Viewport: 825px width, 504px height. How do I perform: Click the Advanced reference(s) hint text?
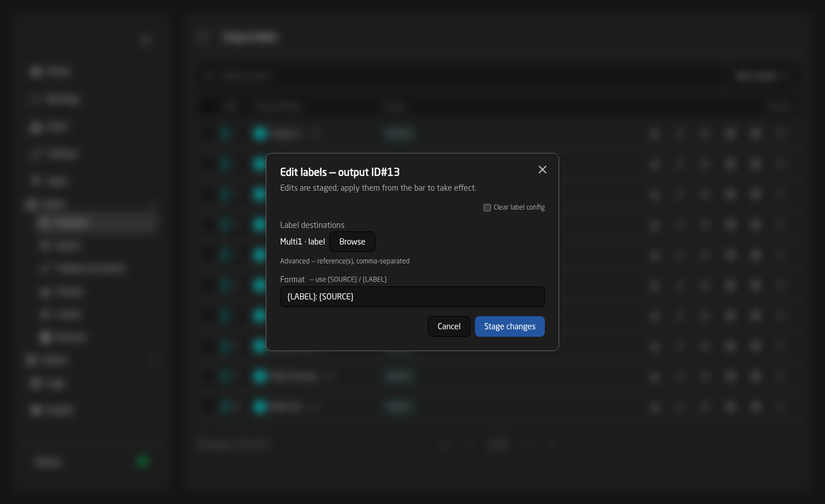[345, 261]
